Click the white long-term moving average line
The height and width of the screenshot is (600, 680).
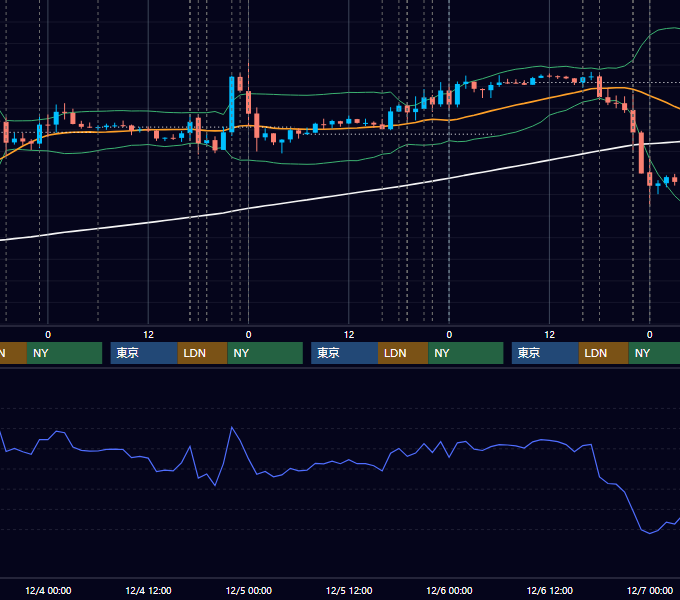[x=349, y=194]
